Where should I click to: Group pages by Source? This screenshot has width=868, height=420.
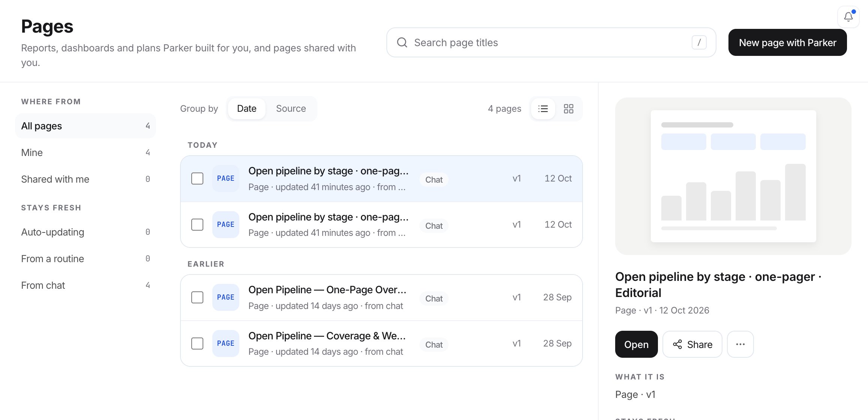(x=291, y=109)
